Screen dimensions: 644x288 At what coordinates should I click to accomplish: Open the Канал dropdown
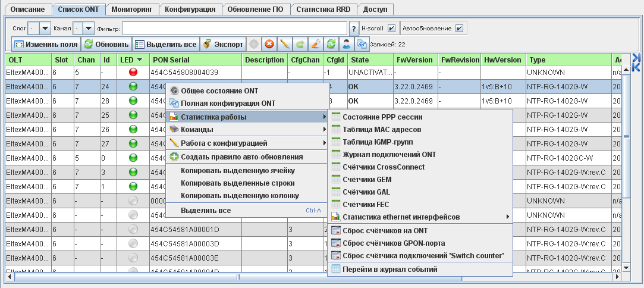[89, 29]
